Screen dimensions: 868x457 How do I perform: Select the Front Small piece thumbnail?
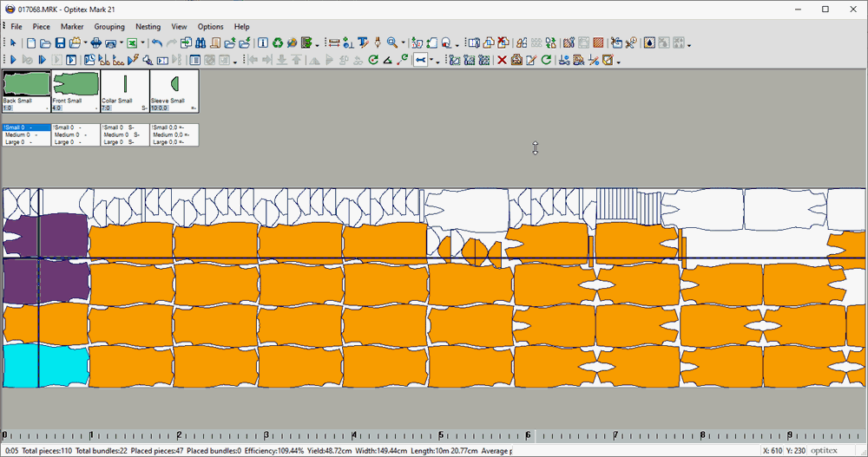pos(76,87)
